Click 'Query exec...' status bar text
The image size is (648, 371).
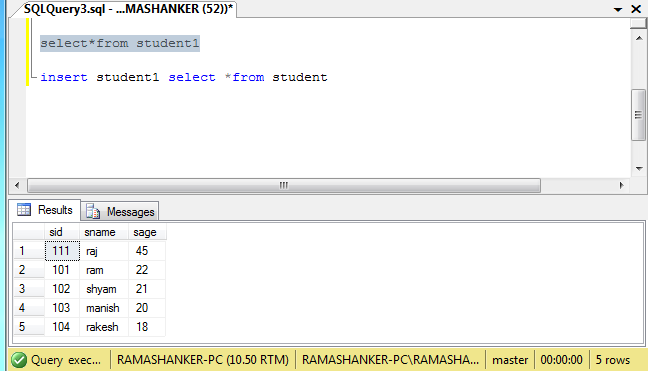click(66, 360)
